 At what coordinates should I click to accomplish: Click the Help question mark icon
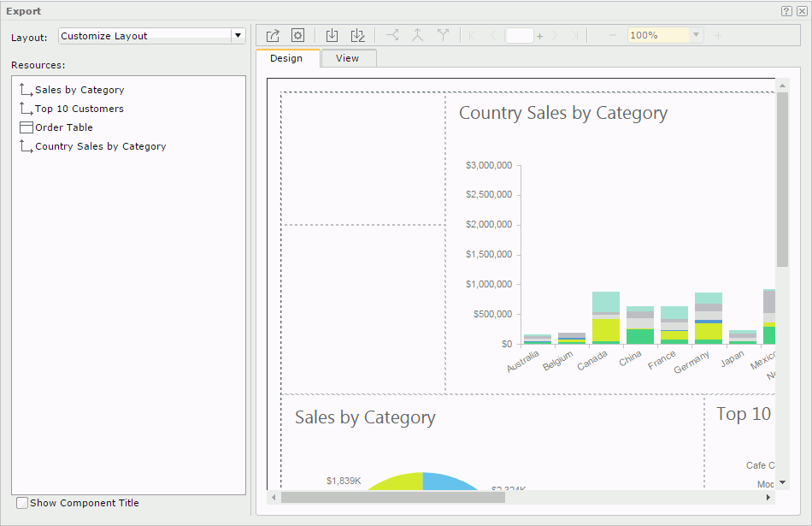click(786, 10)
